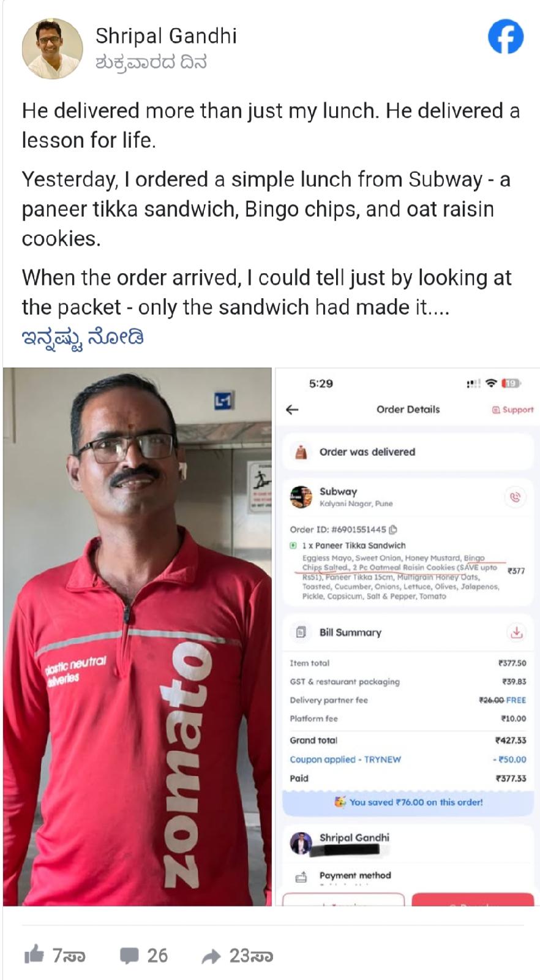Viewport: 540px width, 980px height.
Task: Open the Zomato delivery partner photo
Action: [x=137, y=636]
